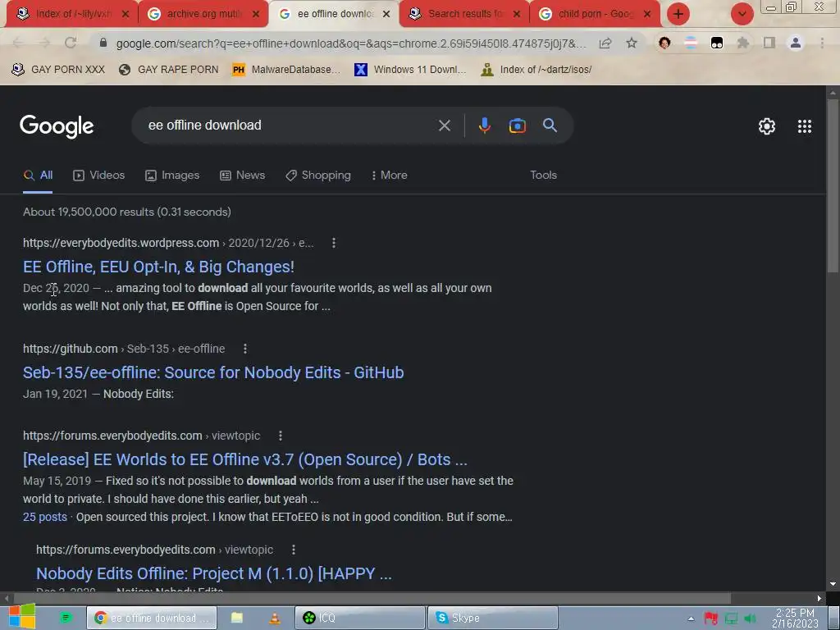The width and height of the screenshot is (840, 630).
Task: Select the News results tab
Action: click(243, 176)
